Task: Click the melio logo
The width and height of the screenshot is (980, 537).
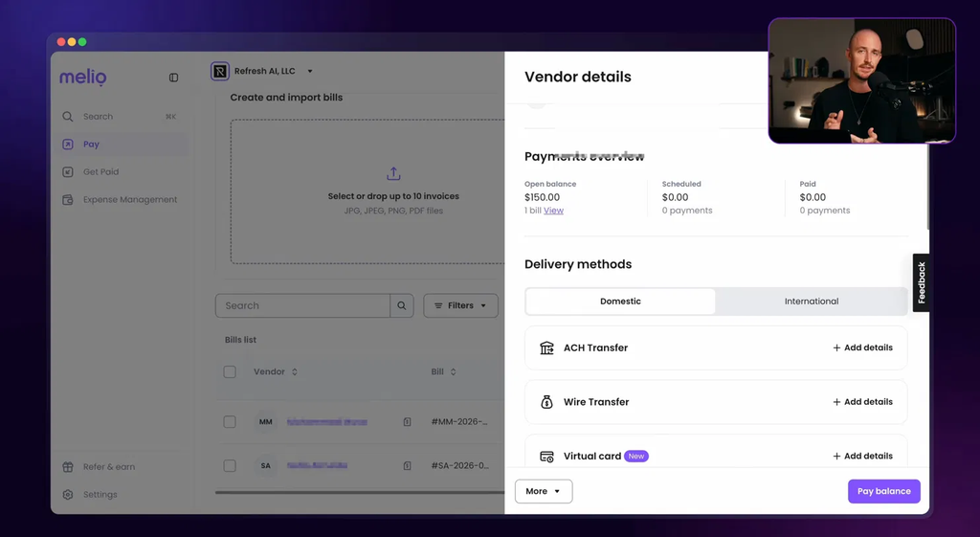Action: (82, 77)
